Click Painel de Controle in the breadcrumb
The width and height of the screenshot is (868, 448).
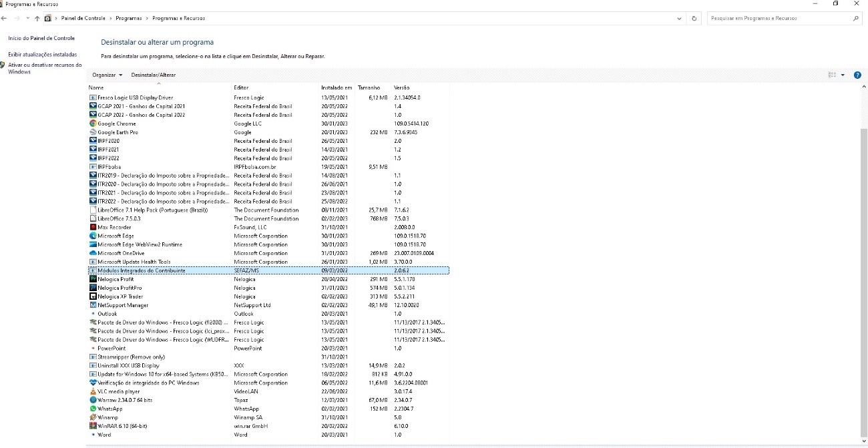point(83,19)
